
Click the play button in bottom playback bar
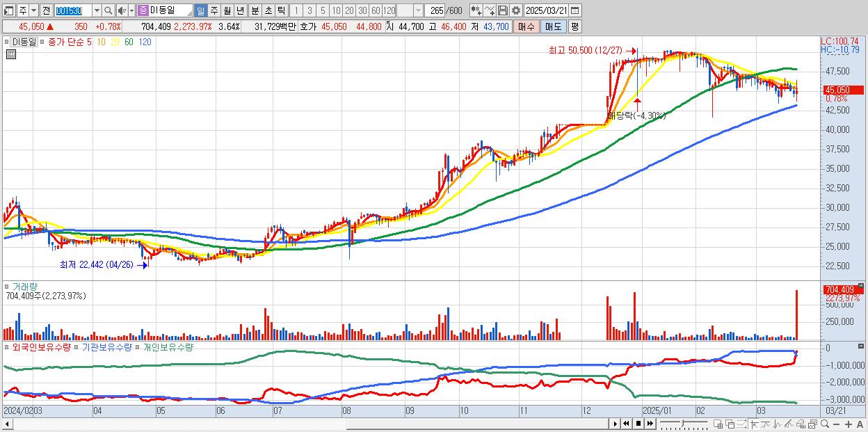(615, 424)
